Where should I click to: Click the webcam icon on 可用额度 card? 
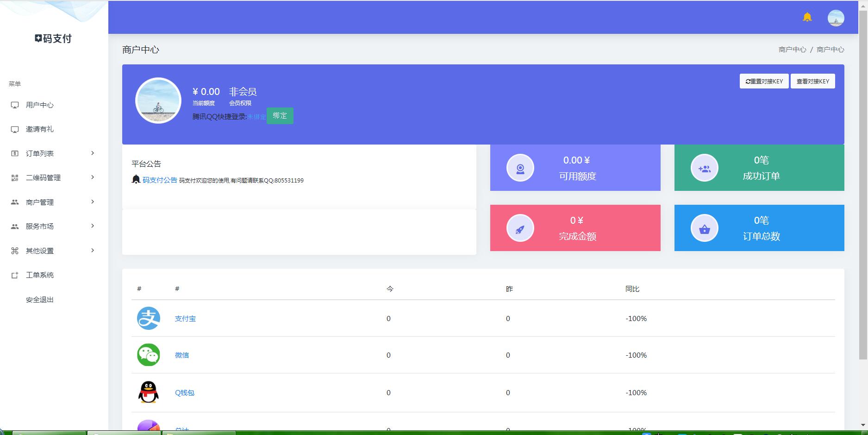520,168
